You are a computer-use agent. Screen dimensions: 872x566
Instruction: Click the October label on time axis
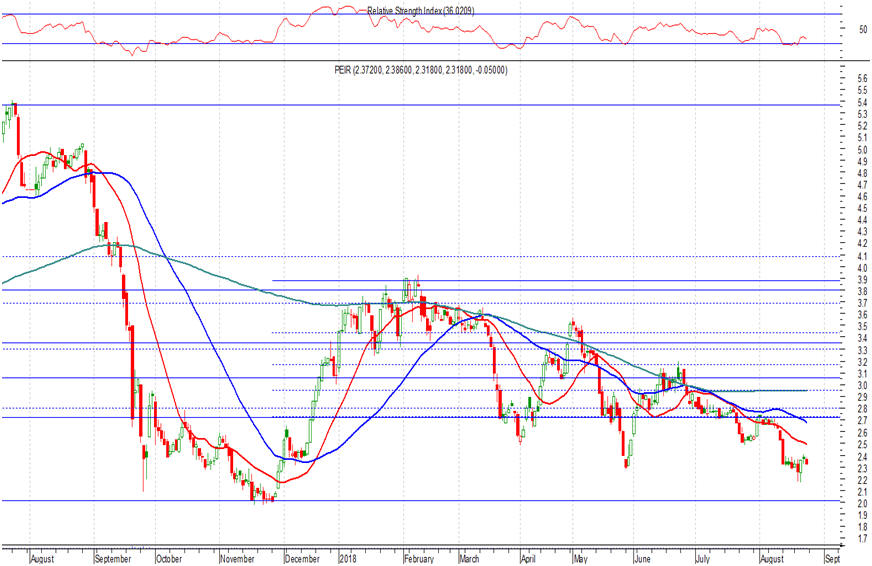coord(170,559)
